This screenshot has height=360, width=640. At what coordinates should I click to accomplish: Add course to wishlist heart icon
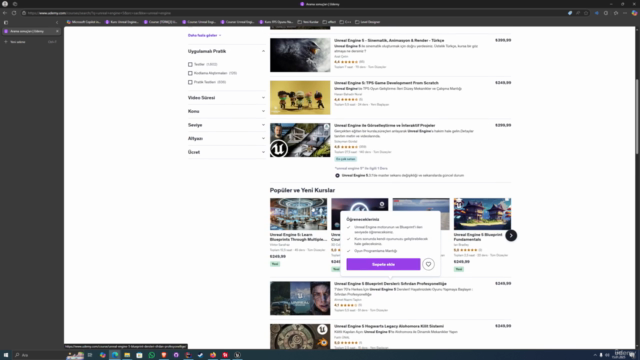tap(428, 264)
